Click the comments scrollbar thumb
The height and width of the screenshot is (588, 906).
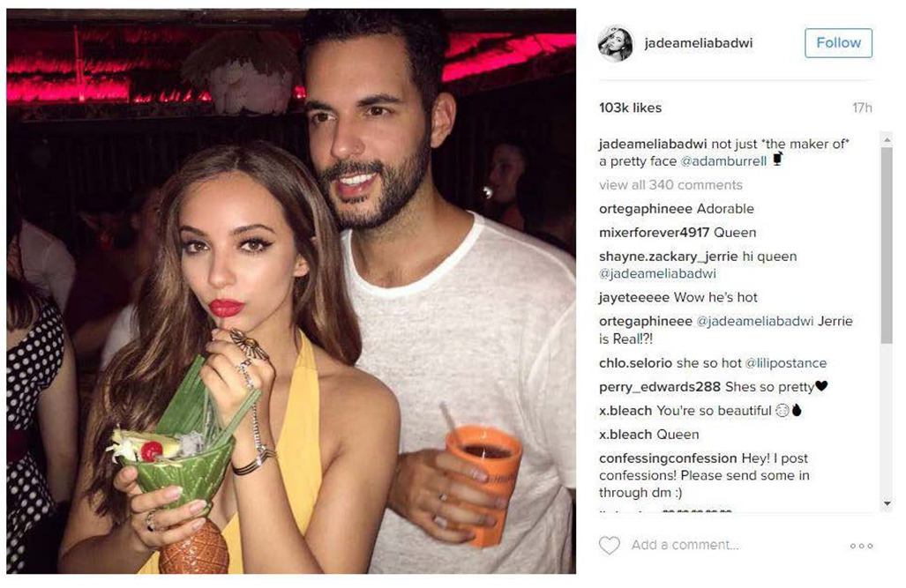(887, 245)
